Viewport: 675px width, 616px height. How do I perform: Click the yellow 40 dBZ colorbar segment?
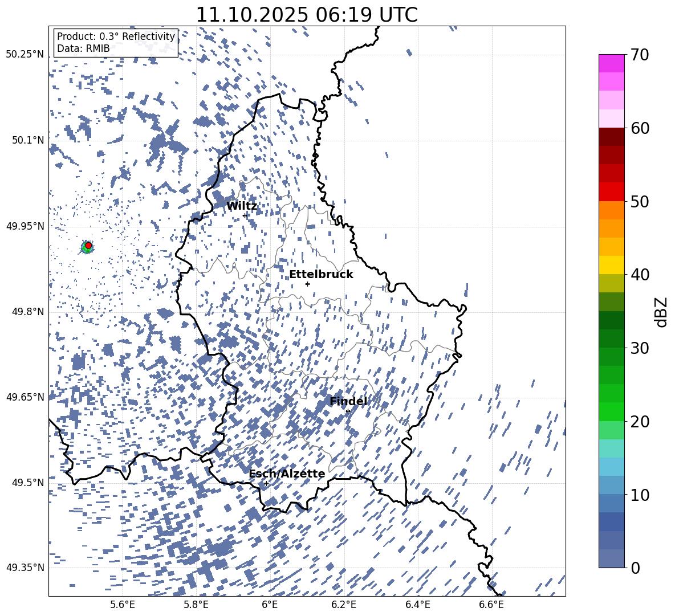[x=611, y=265]
